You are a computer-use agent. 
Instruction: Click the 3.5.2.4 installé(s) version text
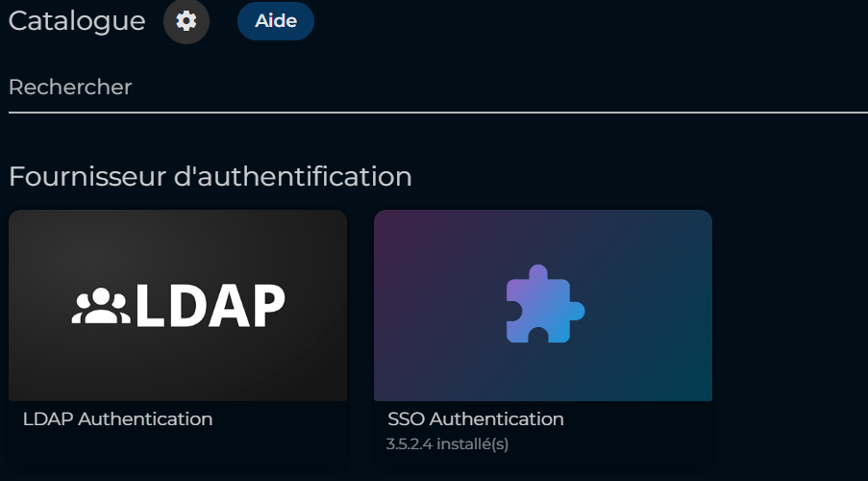click(447, 444)
